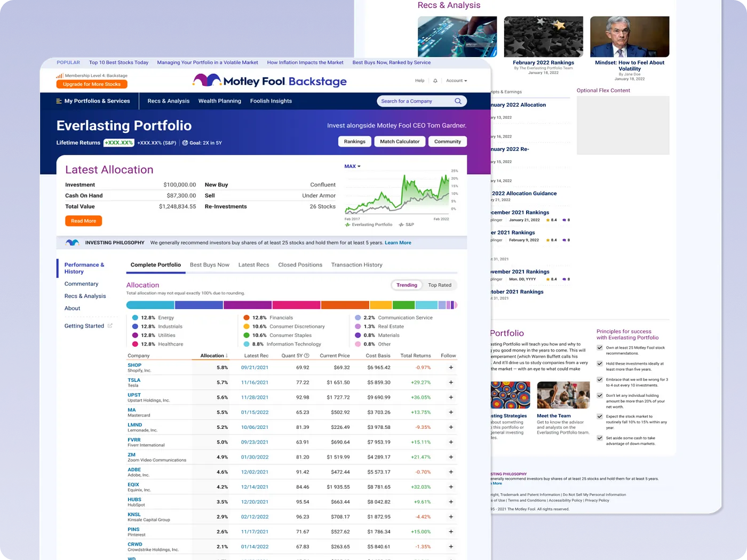Click the Motley Fool jester cap logo
The height and width of the screenshot is (560, 747).
tap(206, 81)
